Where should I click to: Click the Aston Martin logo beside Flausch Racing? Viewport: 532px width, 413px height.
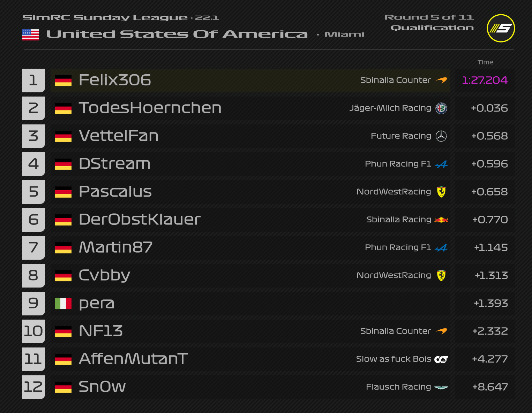coord(441,387)
